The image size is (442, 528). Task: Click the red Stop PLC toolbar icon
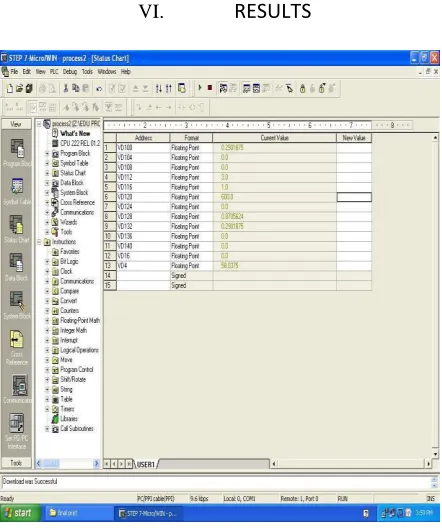click(x=210, y=88)
